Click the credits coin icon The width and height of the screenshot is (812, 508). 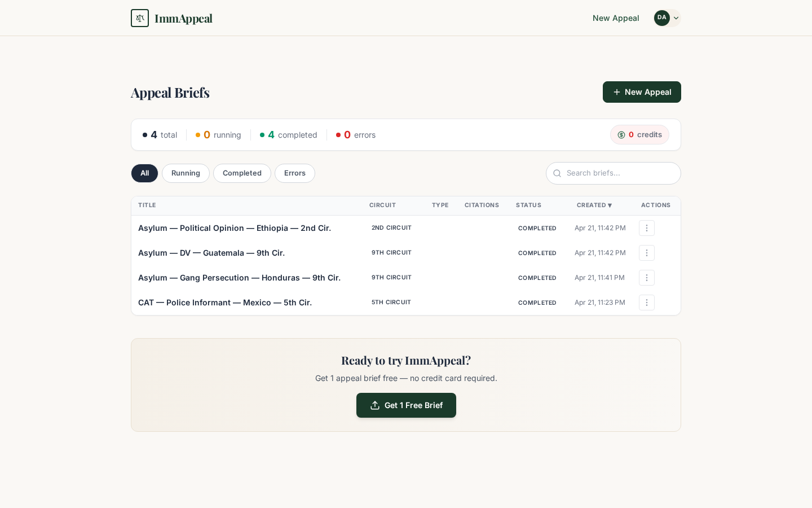[x=621, y=135]
